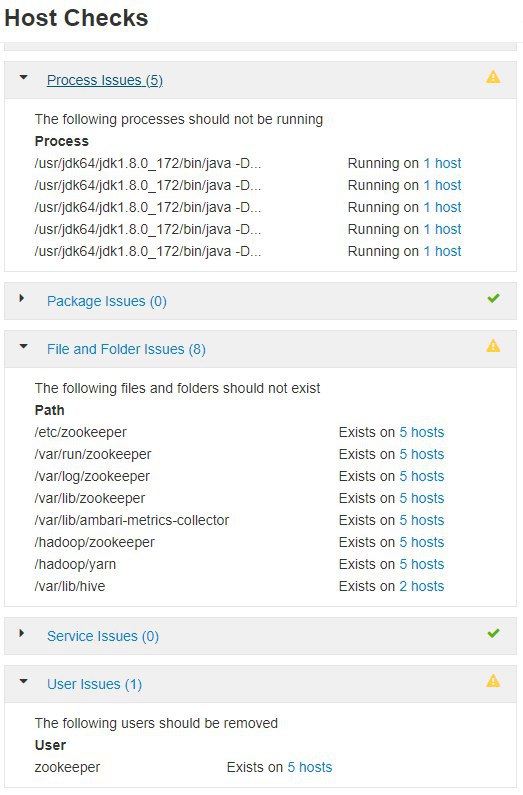Screen dimensions: 523x795
Task: Click '5 hosts' link for /etc/zookeeper
Action: click(x=422, y=432)
